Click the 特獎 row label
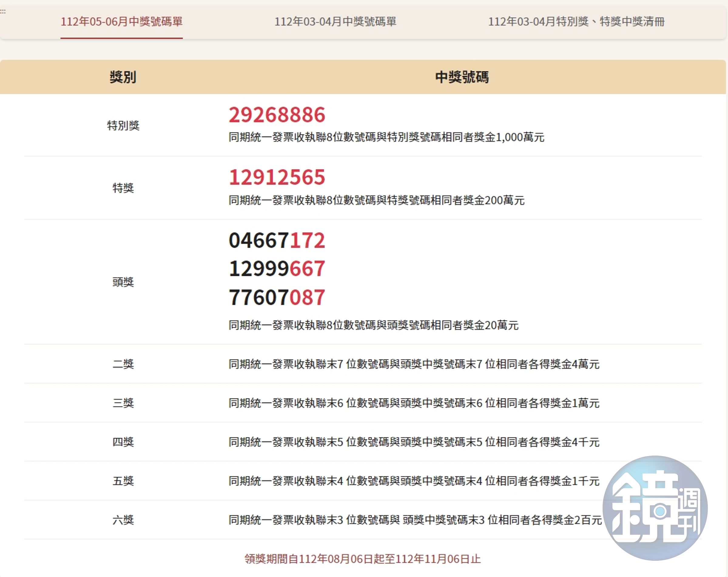Image resolution: width=728 pixels, height=577 pixels. pyautogui.click(x=123, y=188)
